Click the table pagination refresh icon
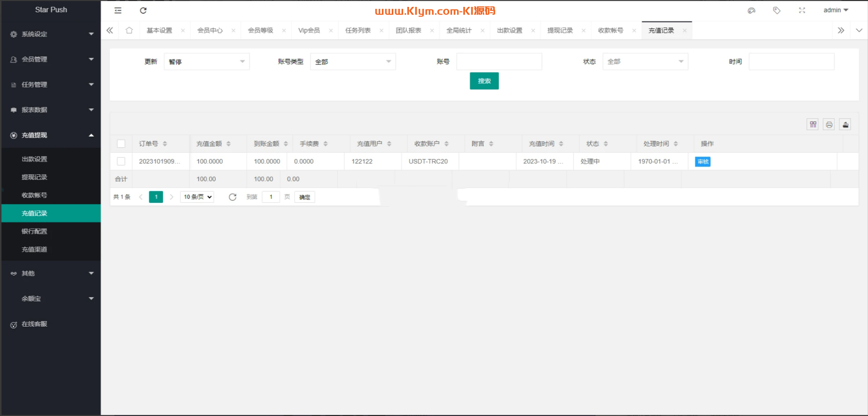 (233, 197)
